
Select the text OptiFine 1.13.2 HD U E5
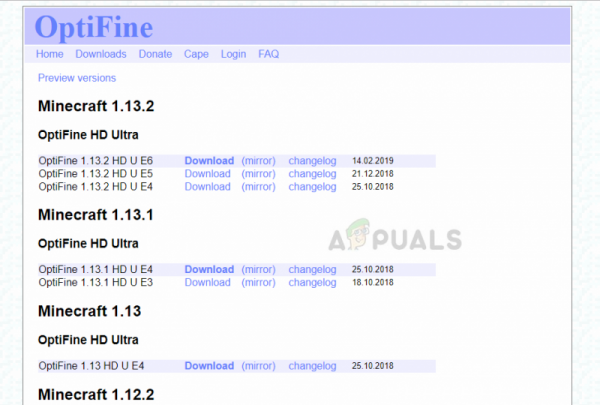click(x=96, y=174)
